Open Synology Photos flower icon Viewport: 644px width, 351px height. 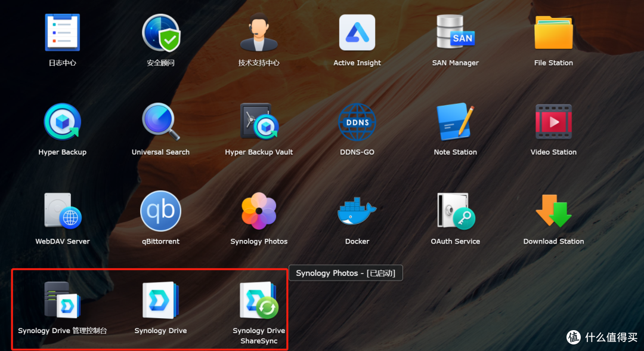(259, 211)
